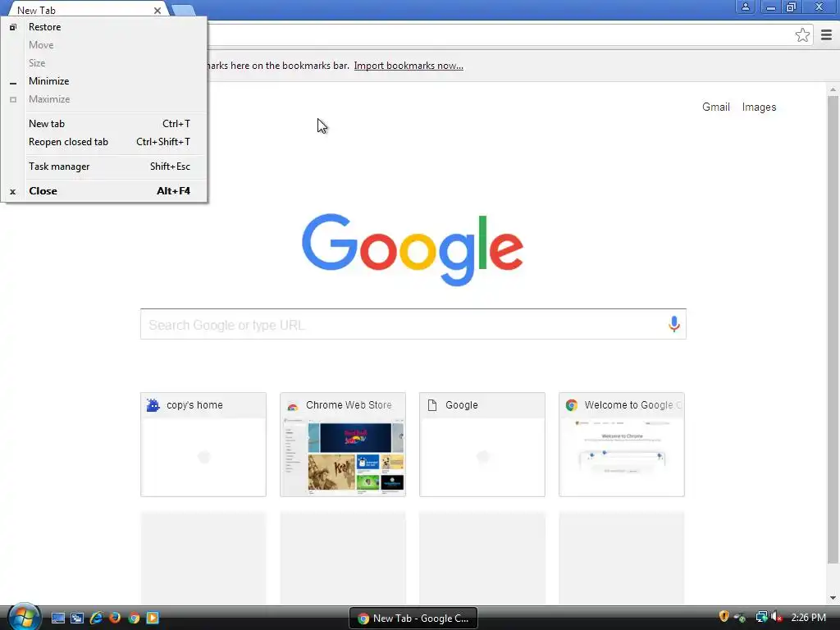The height and width of the screenshot is (630, 840).
Task: Open the security shield tray icon
Action: pos(724,617)
